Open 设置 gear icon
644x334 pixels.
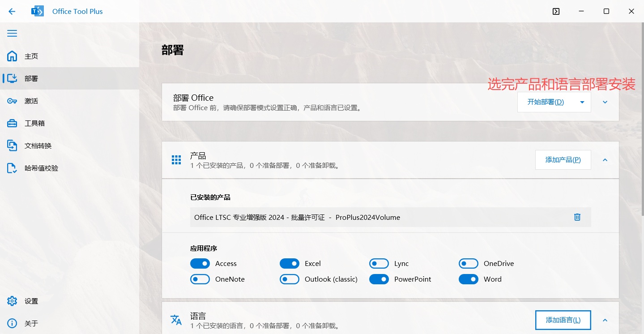(12, 301)
